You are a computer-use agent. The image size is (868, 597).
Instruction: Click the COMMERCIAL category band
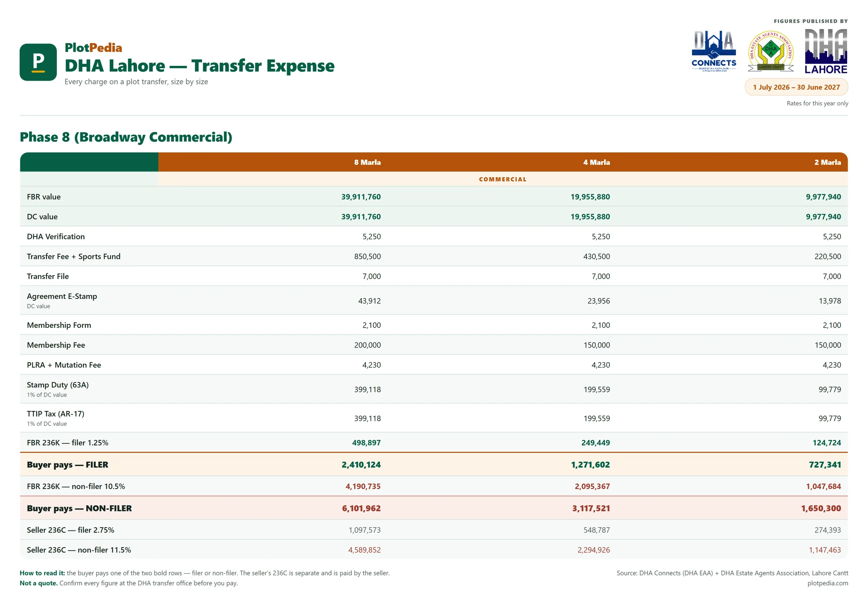[503, 179]
